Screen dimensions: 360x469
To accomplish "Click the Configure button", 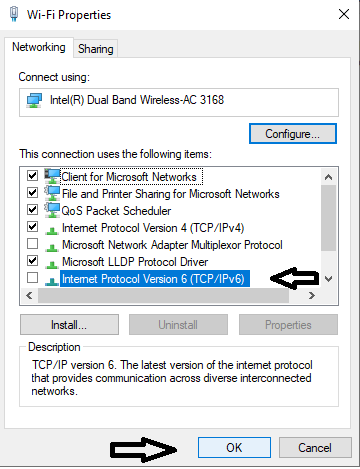I will pos(293,134).
